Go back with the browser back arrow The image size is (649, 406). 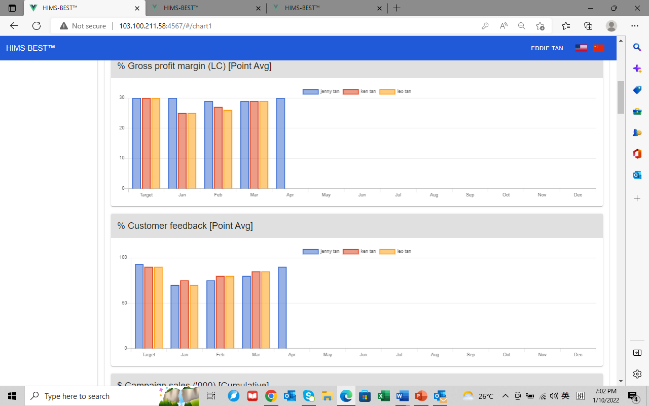14,25
